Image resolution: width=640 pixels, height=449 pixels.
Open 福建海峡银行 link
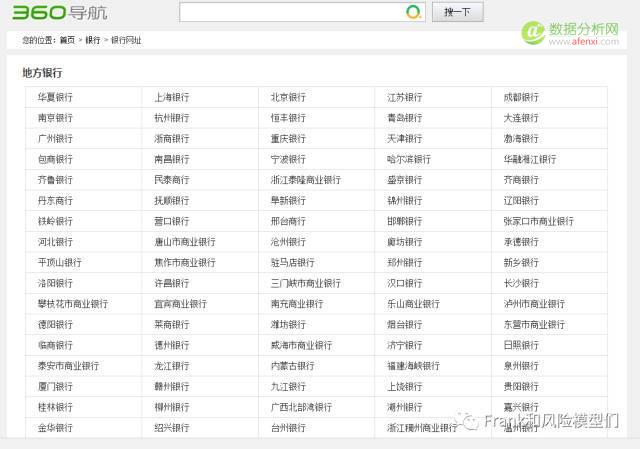point(413,366)
